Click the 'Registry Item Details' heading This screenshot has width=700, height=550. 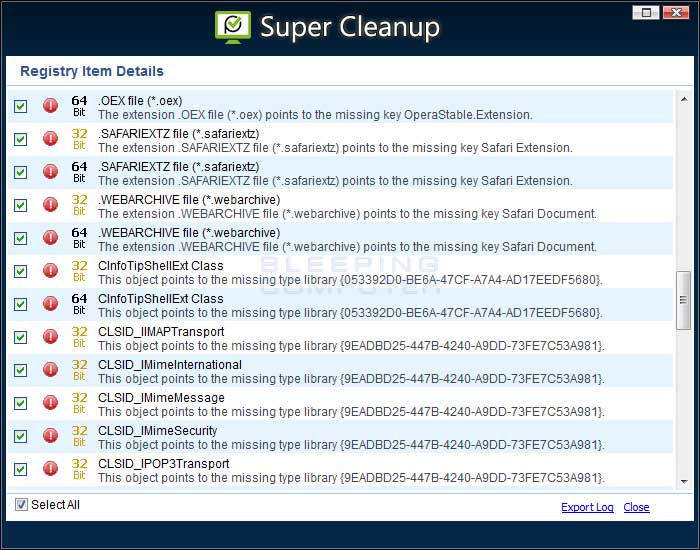coord(92,71)
